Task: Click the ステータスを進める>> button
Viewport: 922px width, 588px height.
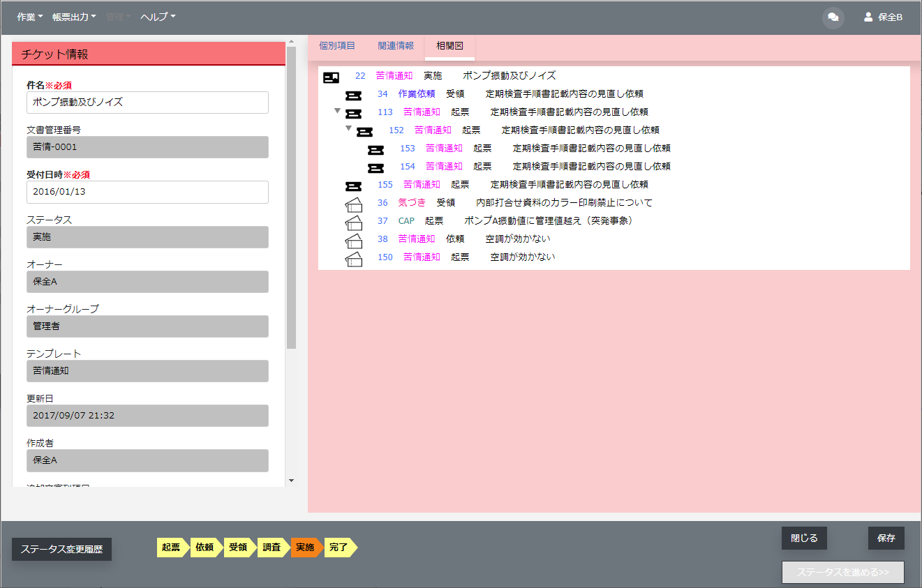Action: point(843,572)
